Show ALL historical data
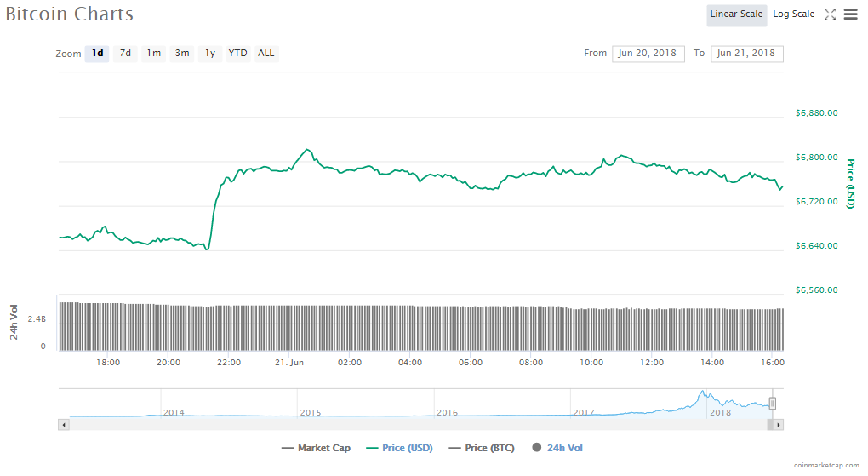Image resolution: width=868 pixels, height=476 pixels. click(x=266, y=54)
